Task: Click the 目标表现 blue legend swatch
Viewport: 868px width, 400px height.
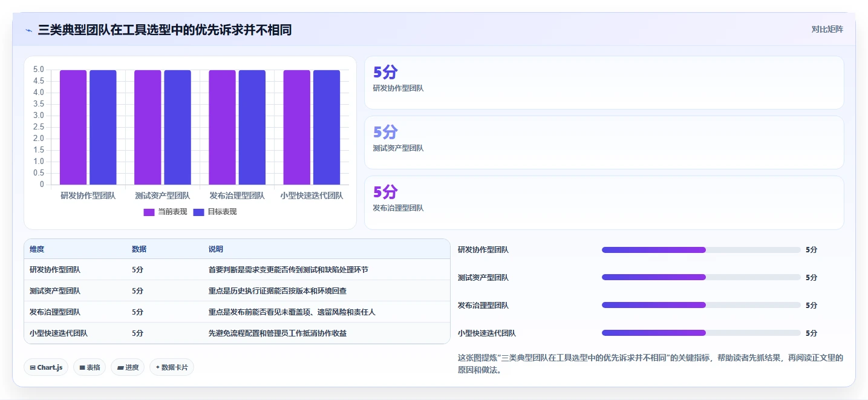Action: coord(198,212)
